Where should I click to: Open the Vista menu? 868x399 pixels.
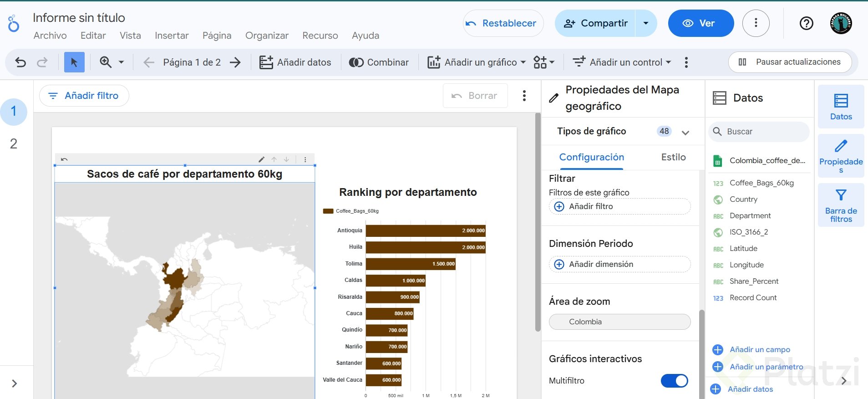pos(130,36)
